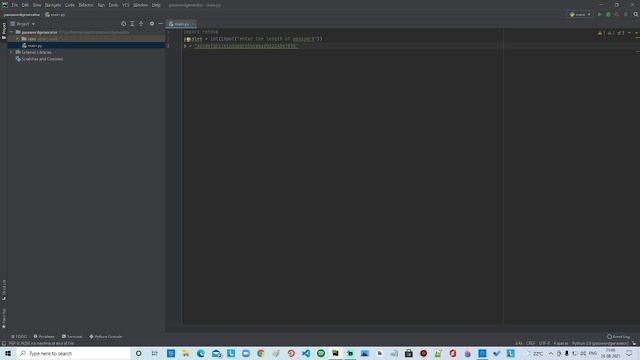Click Select Opened File locate icon
The height and width of the screenshot is (360, 640).
pyautogui.click(x=123, y=24)
